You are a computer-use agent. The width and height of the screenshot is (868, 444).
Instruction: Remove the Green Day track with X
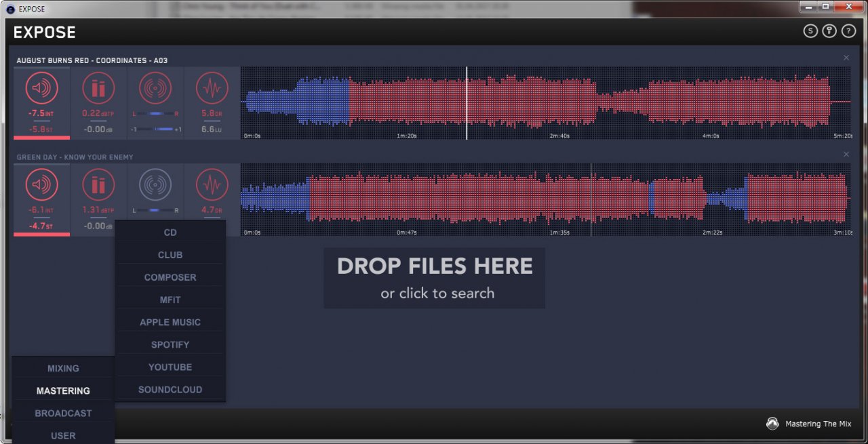pos(846,155)
